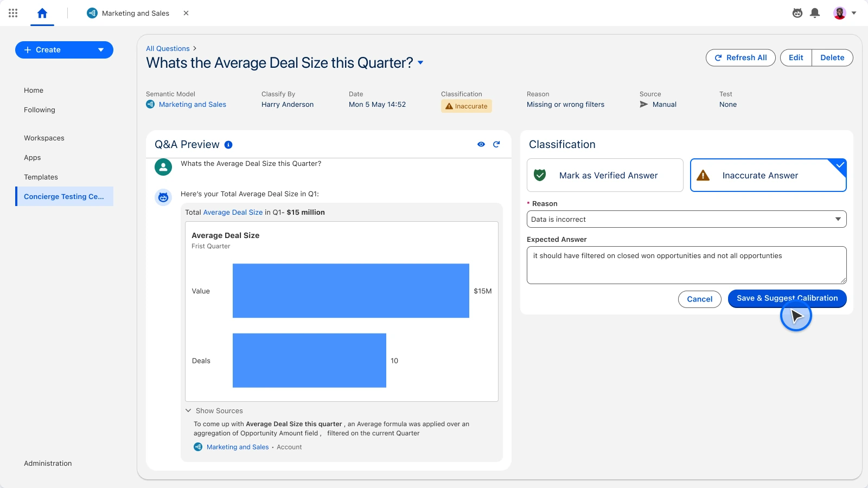Click the All Questions breadcrumb link
Viewport: 868px width, 488px height.
[168, 48]
